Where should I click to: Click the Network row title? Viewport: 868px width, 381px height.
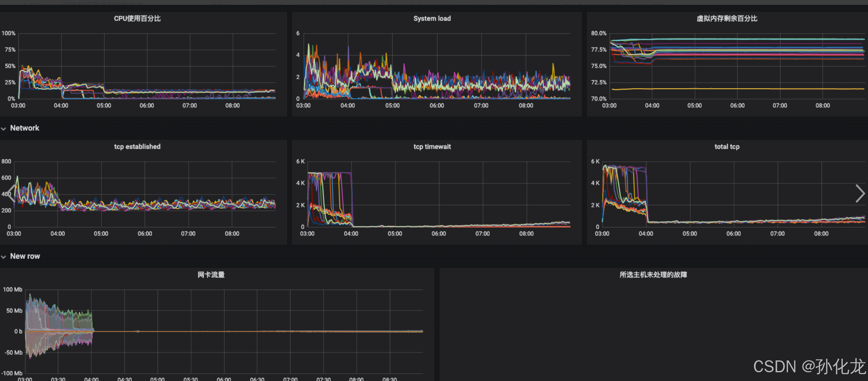click(x=24, y=128)
